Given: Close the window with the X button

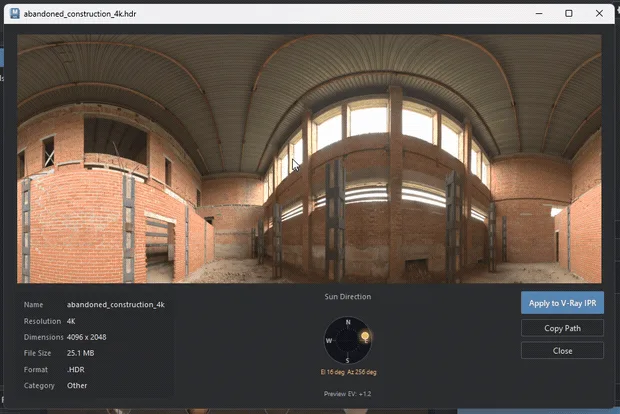Looking at the screenshot, I should point(599,13).
